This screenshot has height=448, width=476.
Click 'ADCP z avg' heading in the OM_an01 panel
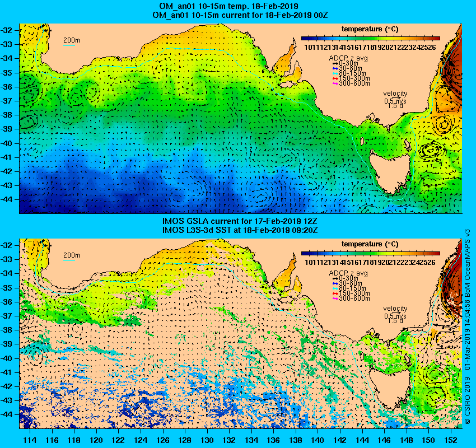348,58
